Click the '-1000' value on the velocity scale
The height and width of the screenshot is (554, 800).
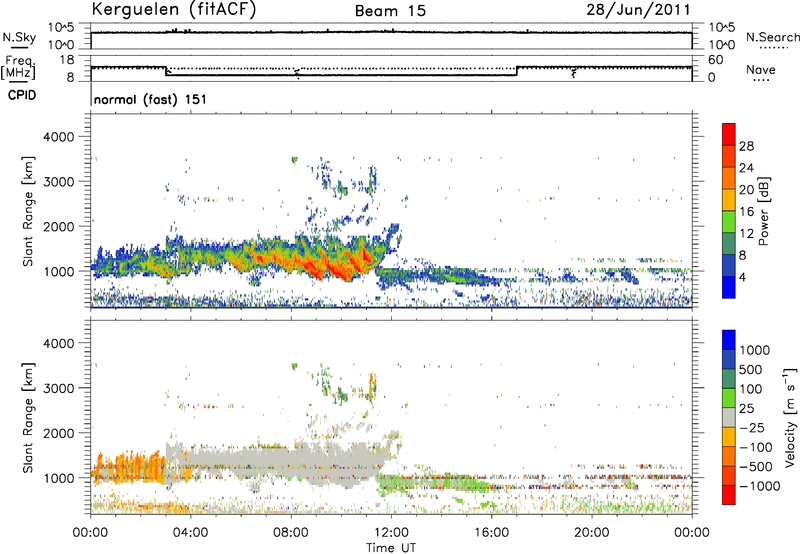point(759,486)
